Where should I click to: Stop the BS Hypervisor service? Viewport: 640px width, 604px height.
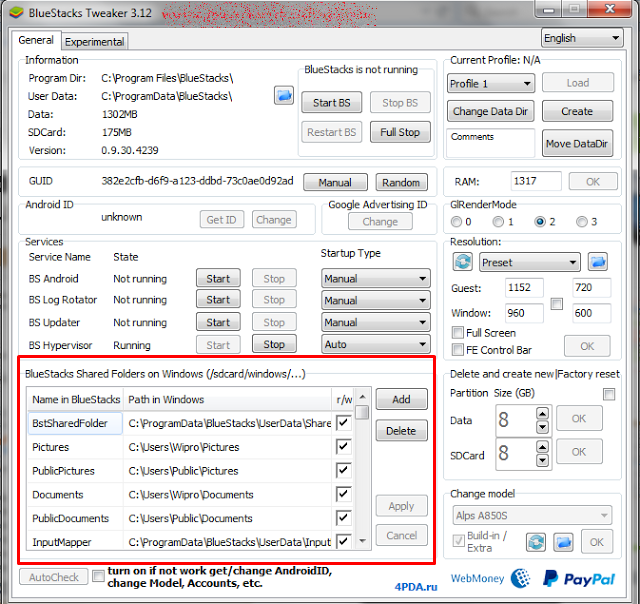[x=274, y=344]
